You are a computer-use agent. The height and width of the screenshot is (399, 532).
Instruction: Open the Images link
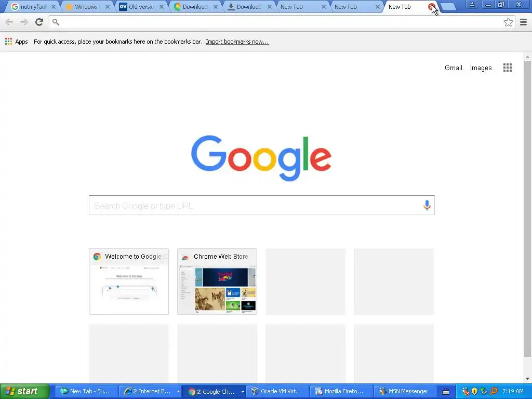481,68
